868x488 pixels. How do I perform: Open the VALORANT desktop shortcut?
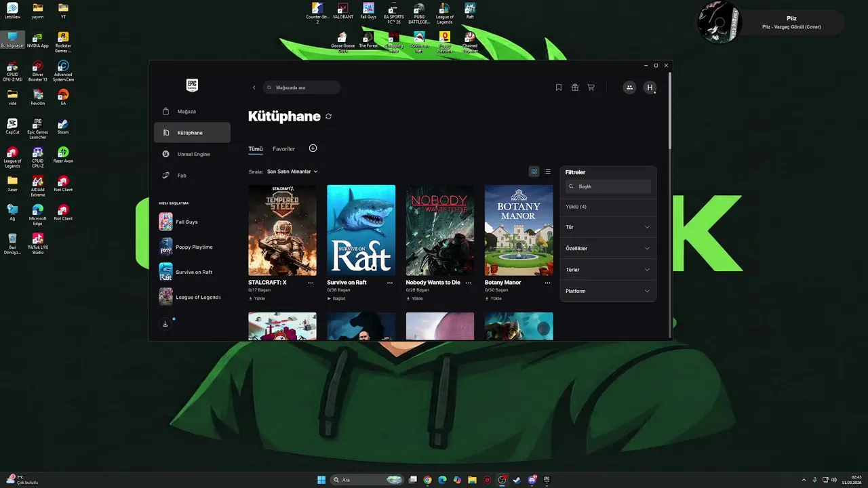pyautogui.click(x=343, y=11)
